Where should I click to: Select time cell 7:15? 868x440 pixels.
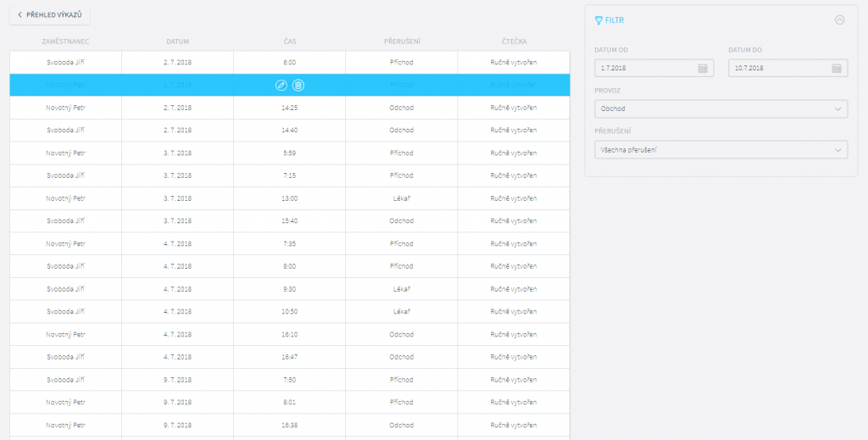[x=290, y=176]
